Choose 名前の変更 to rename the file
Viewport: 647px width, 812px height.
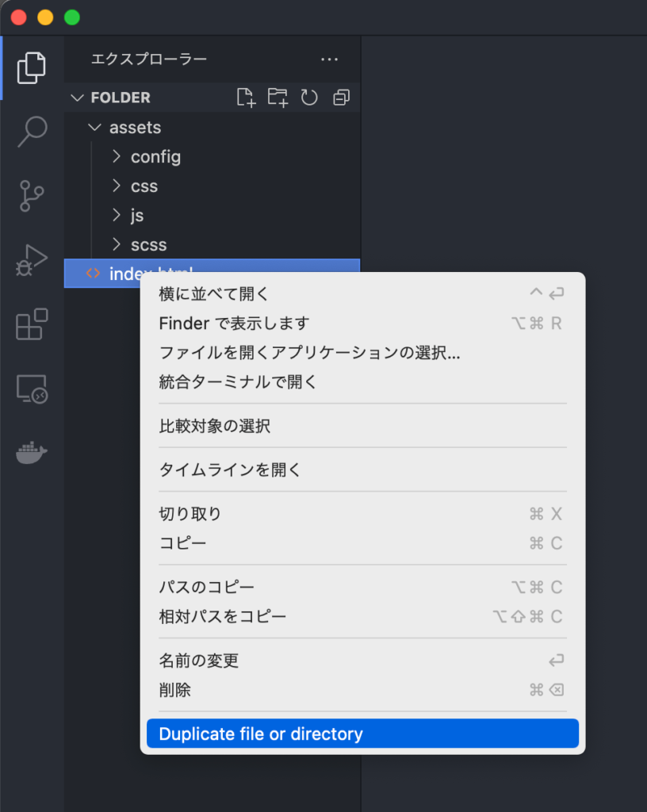(194, 660)
